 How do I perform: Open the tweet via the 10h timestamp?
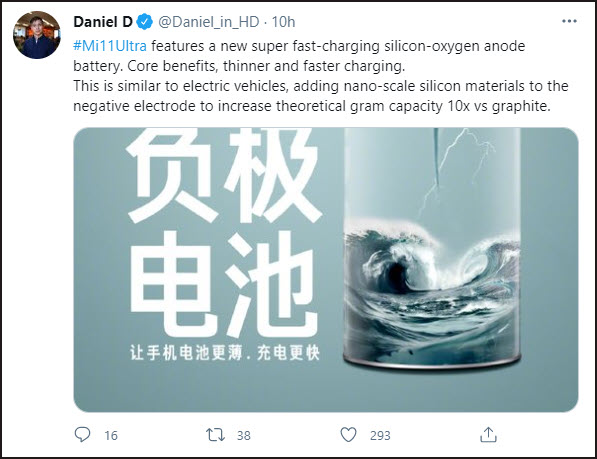[x=283, y=22]
